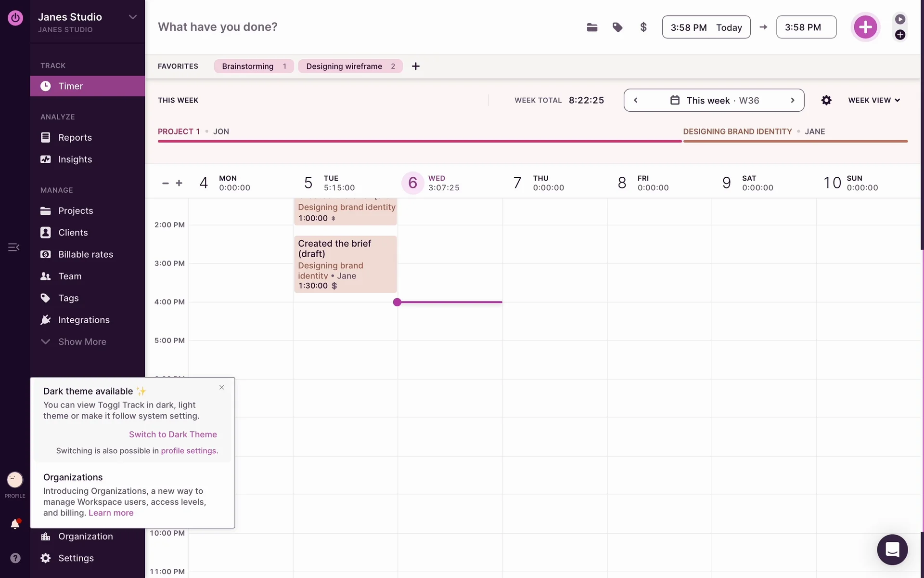Open Week View dropdown
The width and height of the screenshot is (924, 578).
874,100
